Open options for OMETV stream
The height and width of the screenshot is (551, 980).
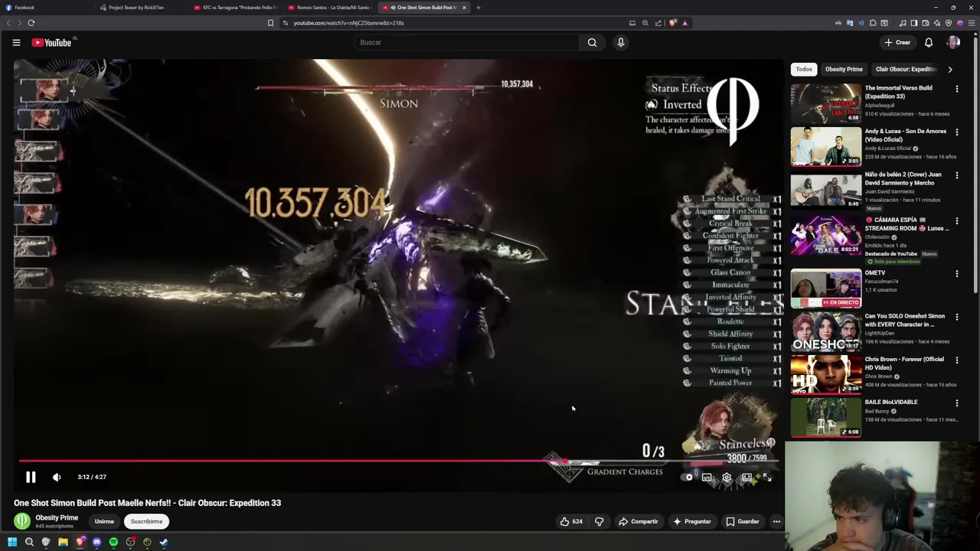957,273
